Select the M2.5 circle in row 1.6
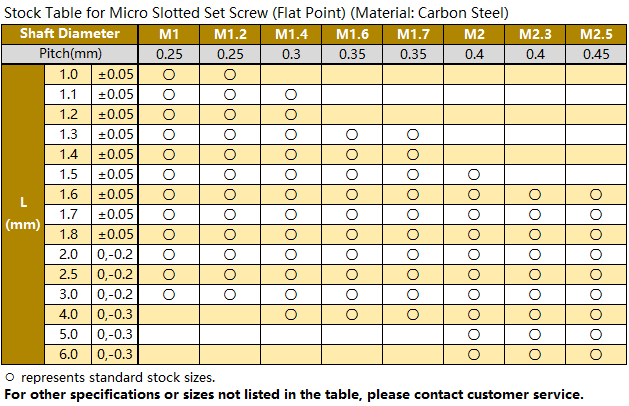Image resolution: width=629 pixels, height=406 pixels. [x=596, y=194]
